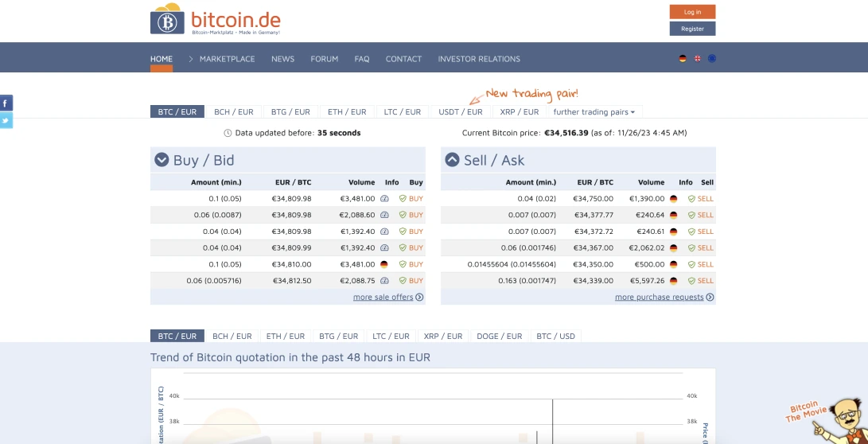868x444 pixels.
Task: Click the German flag for the €34,810.00 buy offer
Action: [384, 265]
